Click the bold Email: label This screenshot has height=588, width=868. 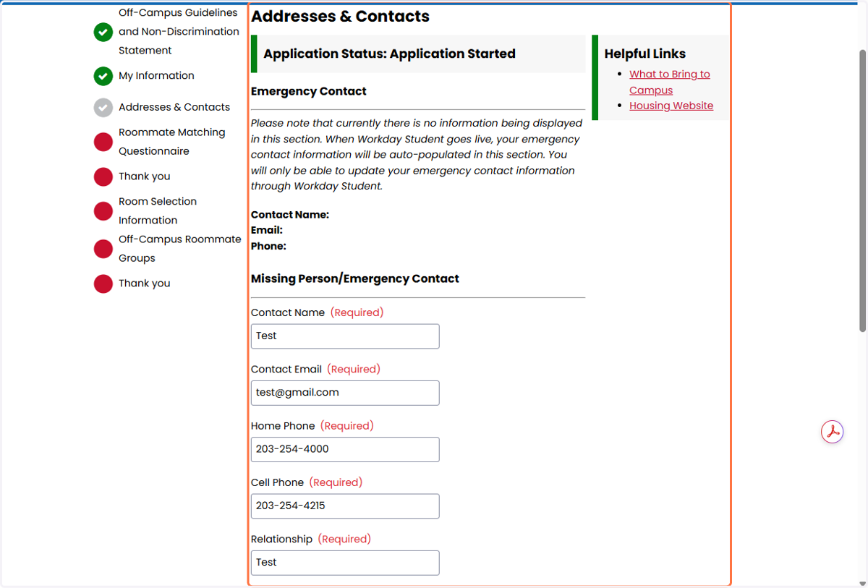pyautogui.click(x=267, y=230)
